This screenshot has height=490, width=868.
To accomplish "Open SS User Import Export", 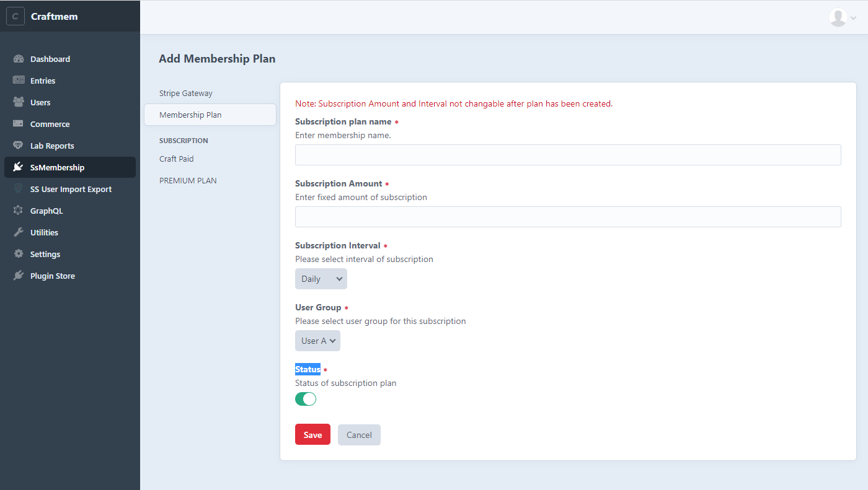I will coord(69,189).
